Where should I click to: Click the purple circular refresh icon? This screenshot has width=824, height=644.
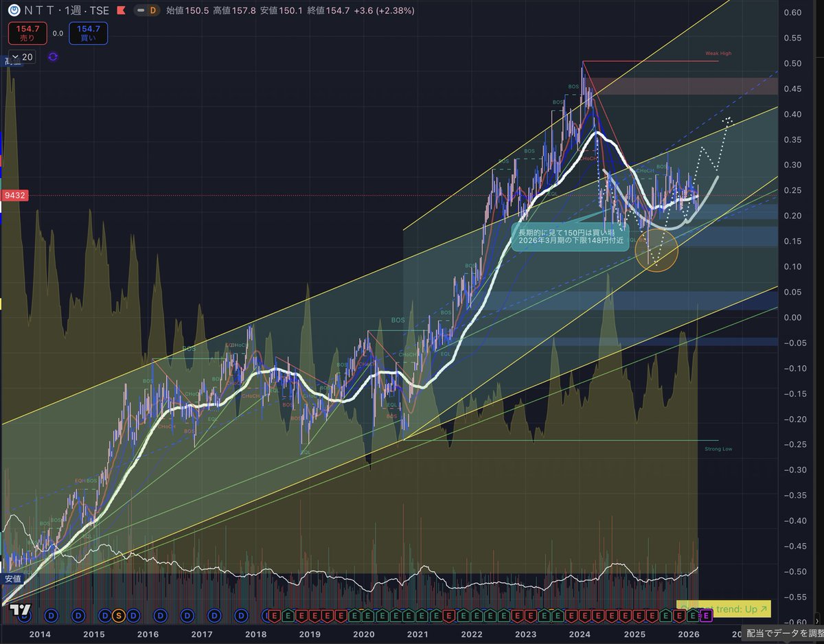tap(53, 57)
